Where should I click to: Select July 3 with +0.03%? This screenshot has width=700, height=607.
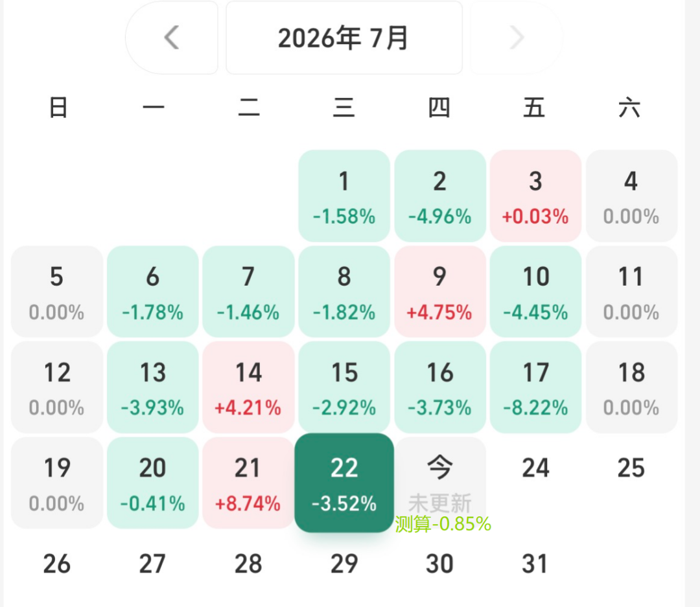coord(536,196)
